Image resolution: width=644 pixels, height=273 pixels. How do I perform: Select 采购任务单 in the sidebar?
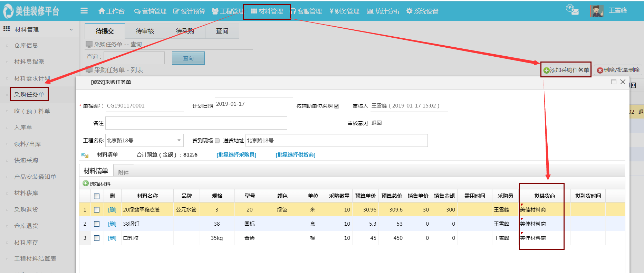29,94
